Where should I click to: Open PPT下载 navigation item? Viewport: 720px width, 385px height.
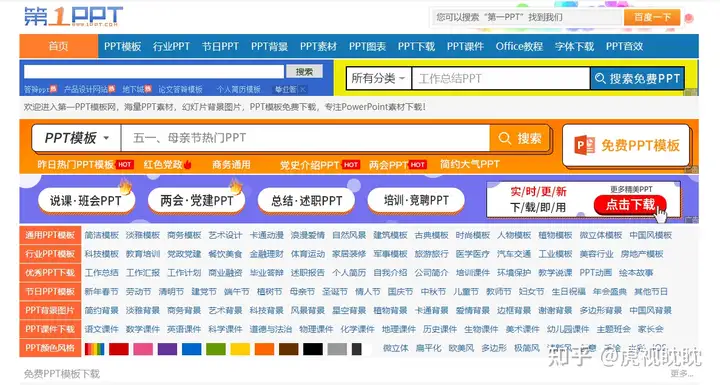click(x=416, y=46)
